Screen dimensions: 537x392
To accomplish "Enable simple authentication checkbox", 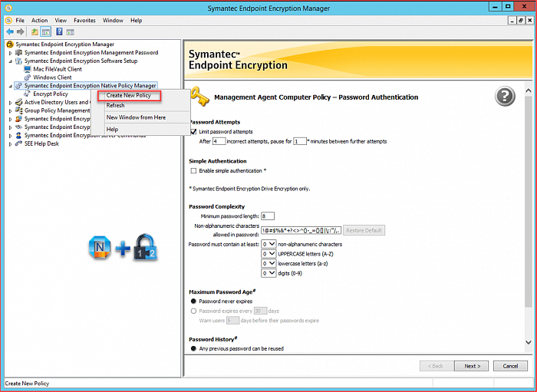I will [193, 171].
